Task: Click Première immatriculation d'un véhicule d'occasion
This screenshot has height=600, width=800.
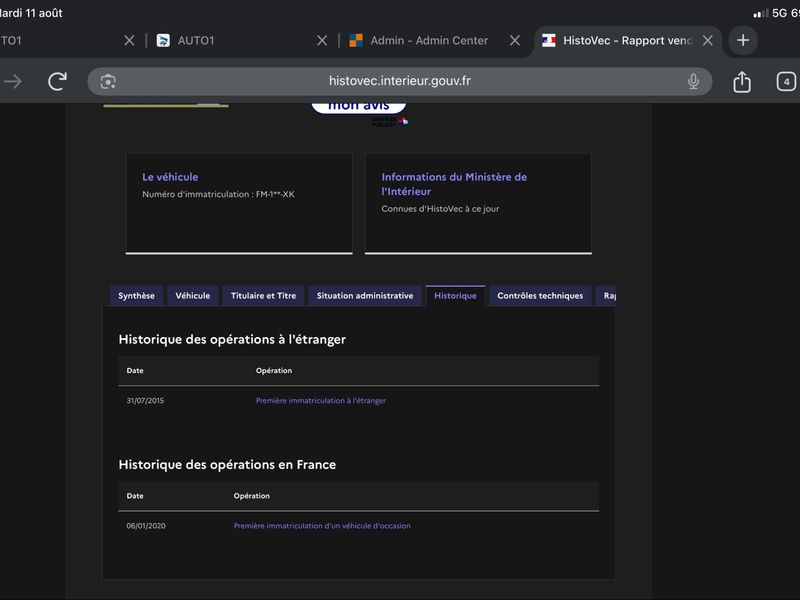Action: point(321,526)
